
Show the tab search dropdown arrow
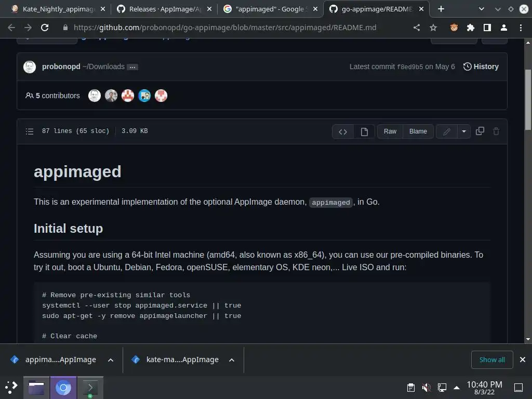point(482,9)
